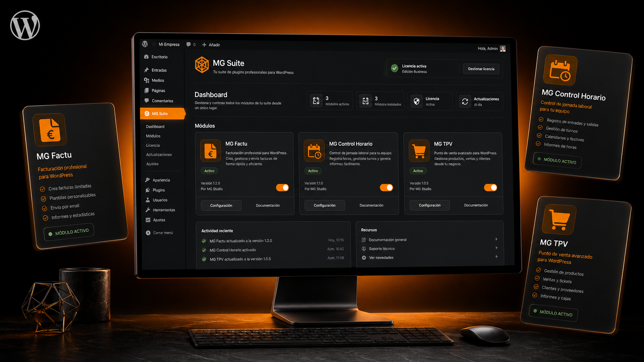
Task: Disable the MG Factu module toggle
Action: click(282, 187)
